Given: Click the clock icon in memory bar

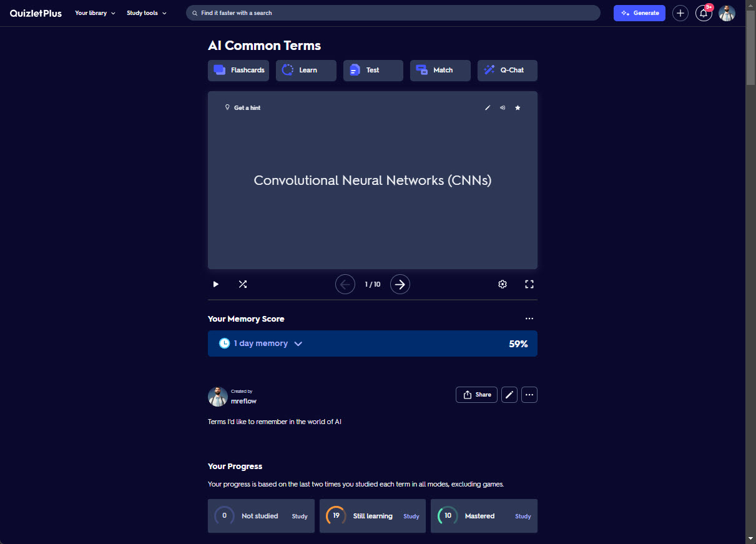Looking at the screenshot, I should tap(224, 344).
